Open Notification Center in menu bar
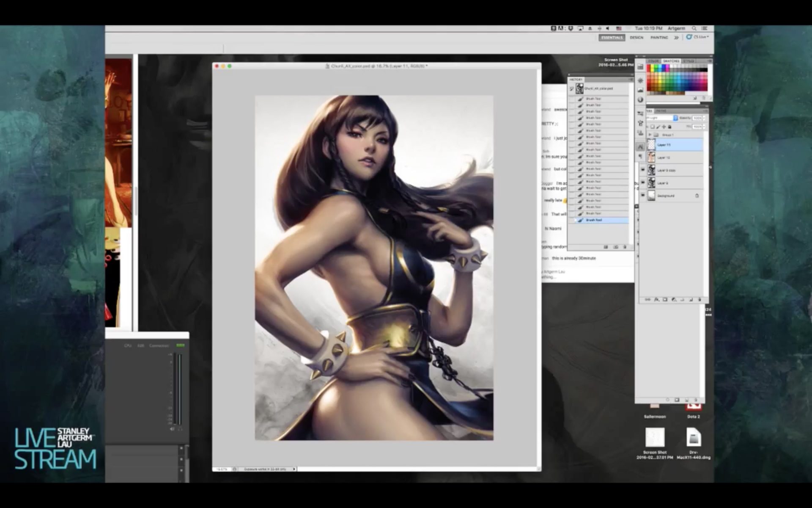 705,28
